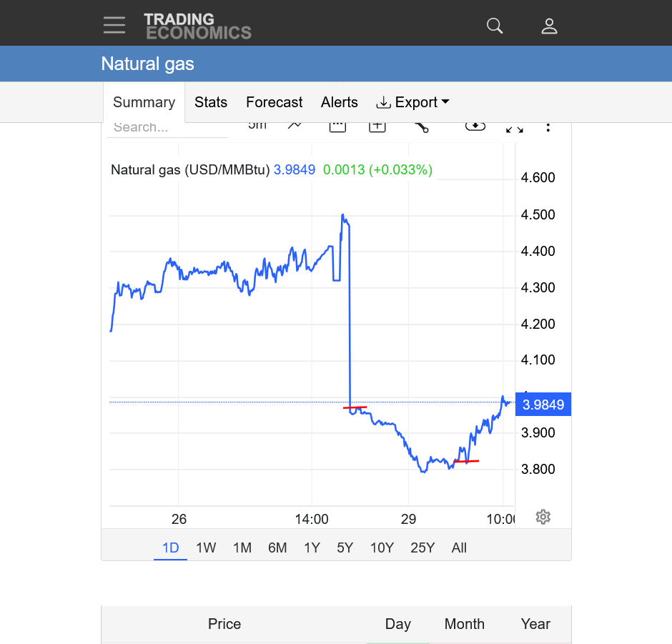Image resolution: width=672 pixels, height=644 pixels.
Task: Go to the Alerts tab
Action: [x=339, y=102]
